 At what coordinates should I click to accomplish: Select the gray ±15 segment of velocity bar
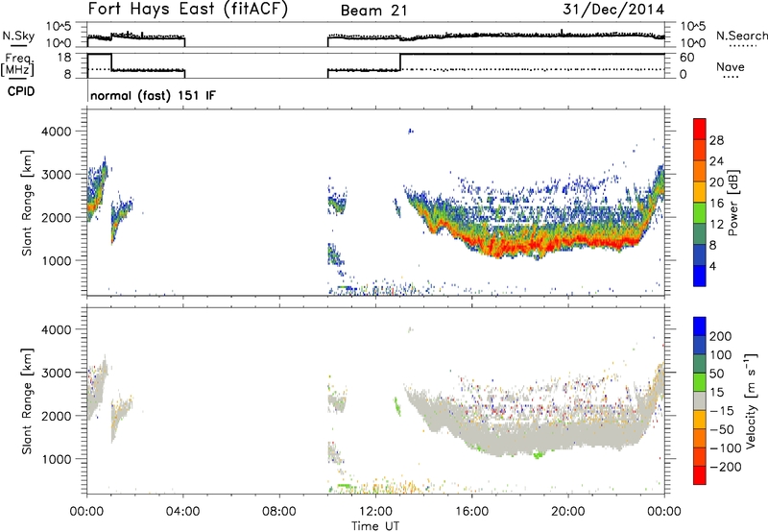pyautogui.click(x=700, y=400)
